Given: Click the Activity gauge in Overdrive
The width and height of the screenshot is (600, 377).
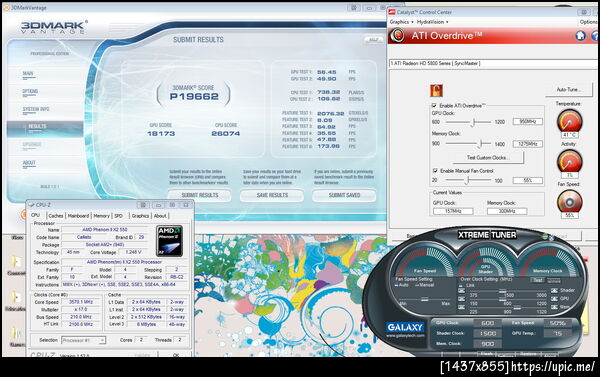Looking at the screenshot, I should pyautogui.click(x=569, y=161).
